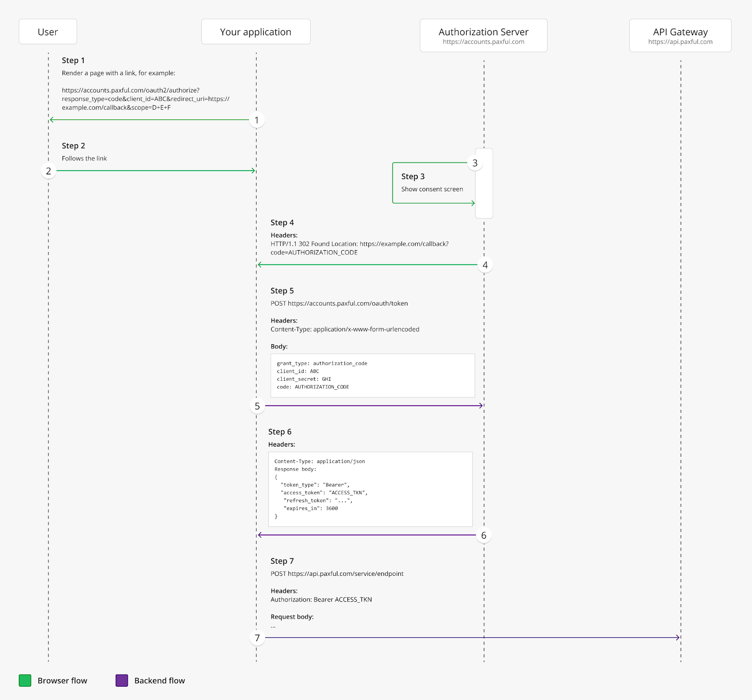
Task: Click the Authorization Server title
Action: coord(483,32)
